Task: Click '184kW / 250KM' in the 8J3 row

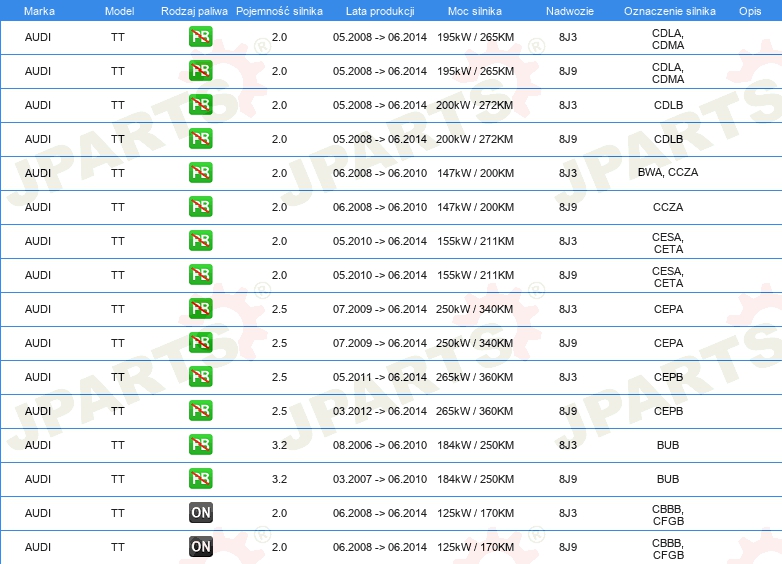Action: point(475,445)
